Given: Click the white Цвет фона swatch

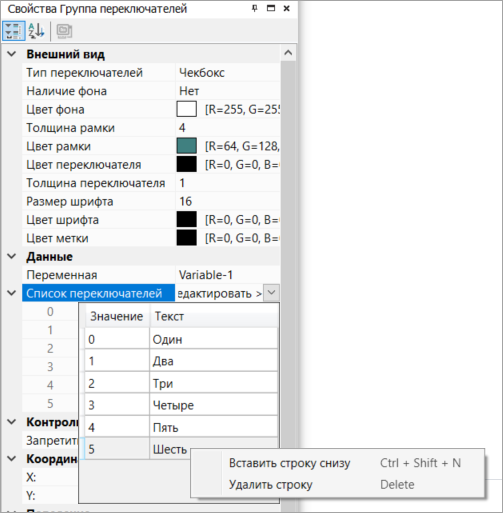Looking at the screenshot, I should click(x=186, y=109).
